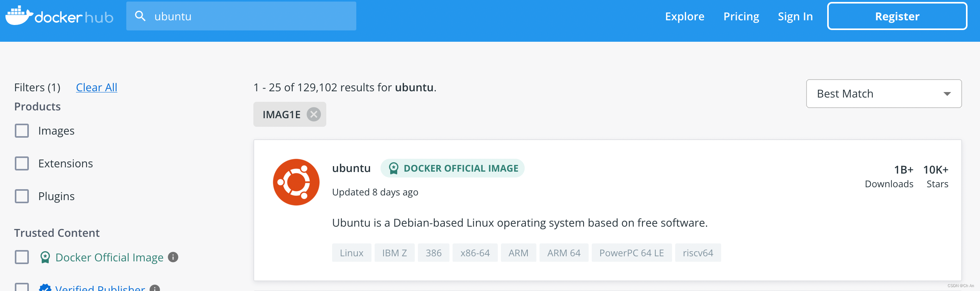The image size is (980, 291).
Task: Open the Sign In page
Action: [x=795, y=16]
